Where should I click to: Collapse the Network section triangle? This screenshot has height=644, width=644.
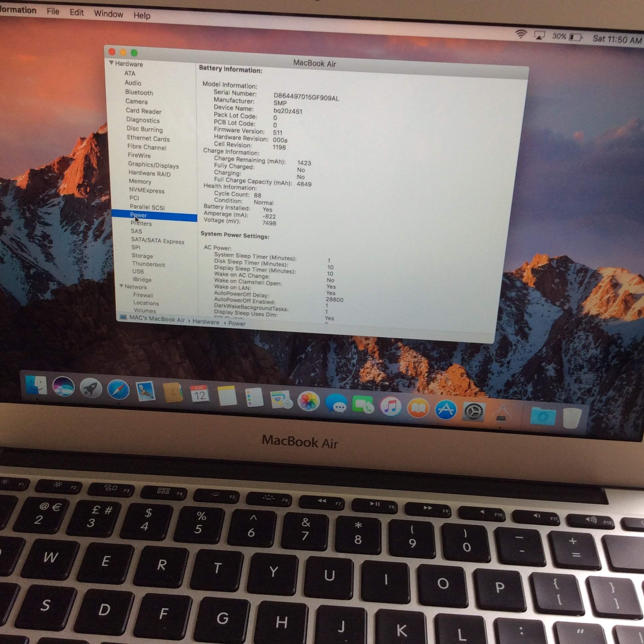(121, 286)
